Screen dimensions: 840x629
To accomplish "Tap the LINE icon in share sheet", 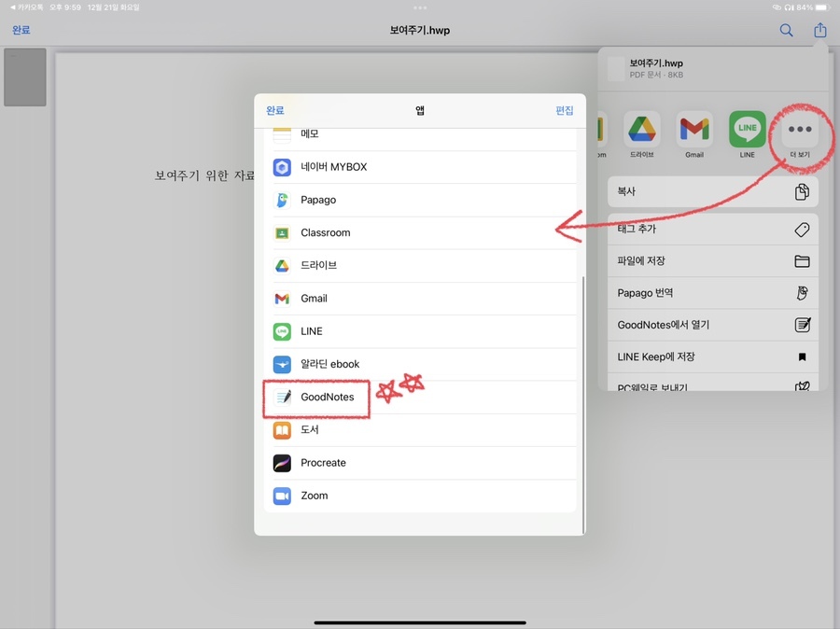I will (x=748, y=129).
